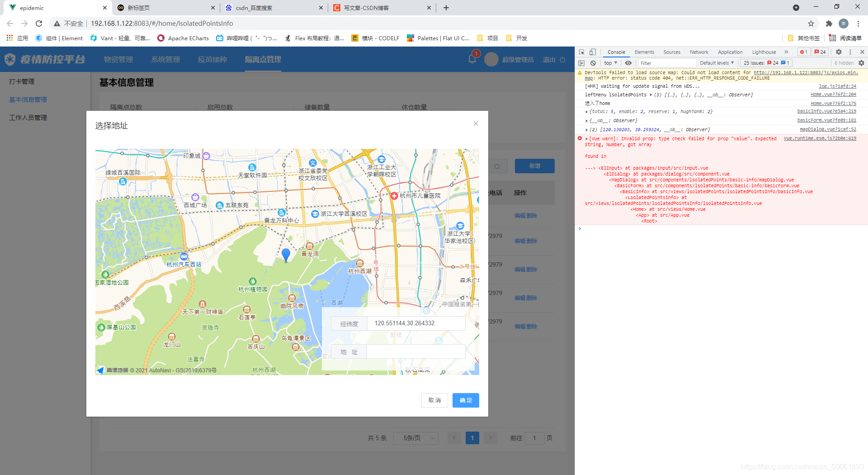Open the browser extensions puzzle icon
This screenshot has height=475, width=868.
(x=829, y=24)
